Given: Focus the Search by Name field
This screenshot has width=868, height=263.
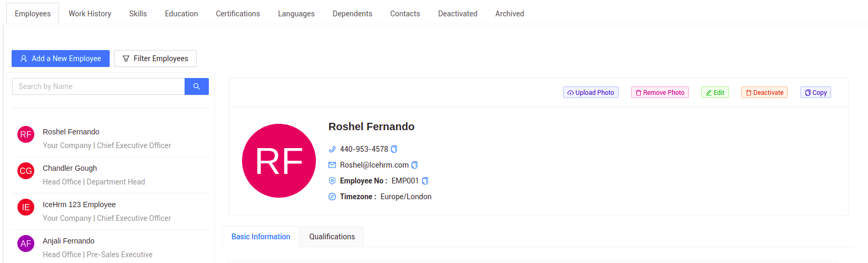Looking at the screenshot, I should tap(98, 86).
